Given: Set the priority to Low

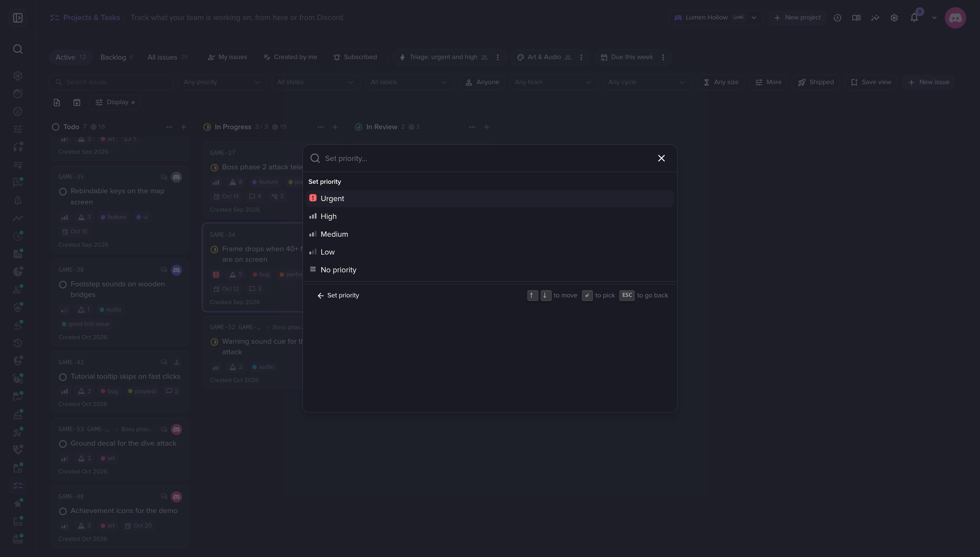Looking at the screenshot, I should pos(490,252).
